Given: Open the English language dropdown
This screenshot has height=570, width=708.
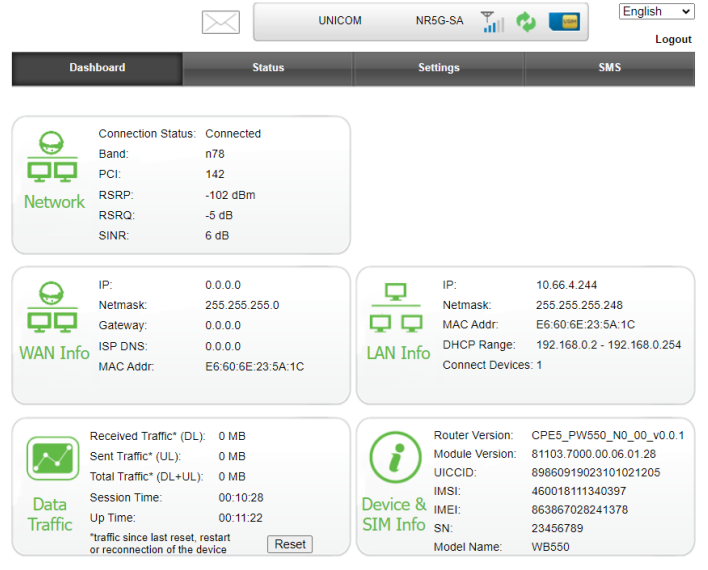Looking at the screenshot, I should 656,12.
